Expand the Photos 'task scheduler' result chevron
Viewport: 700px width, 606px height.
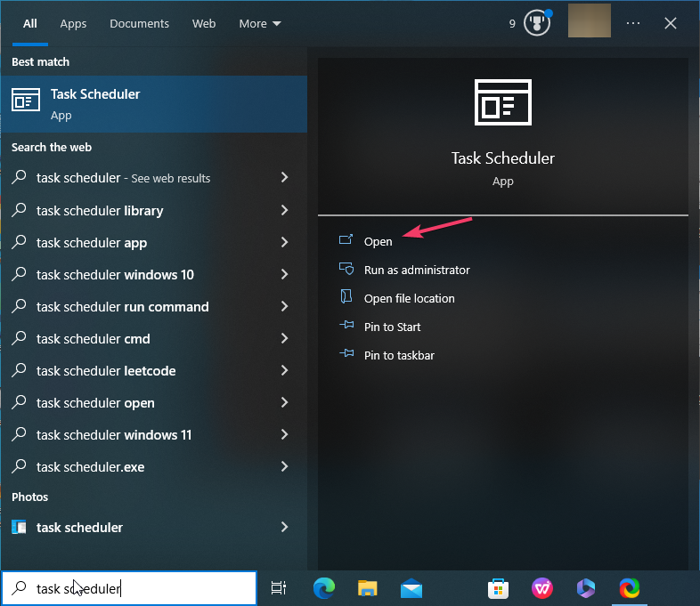click(284, 527)
